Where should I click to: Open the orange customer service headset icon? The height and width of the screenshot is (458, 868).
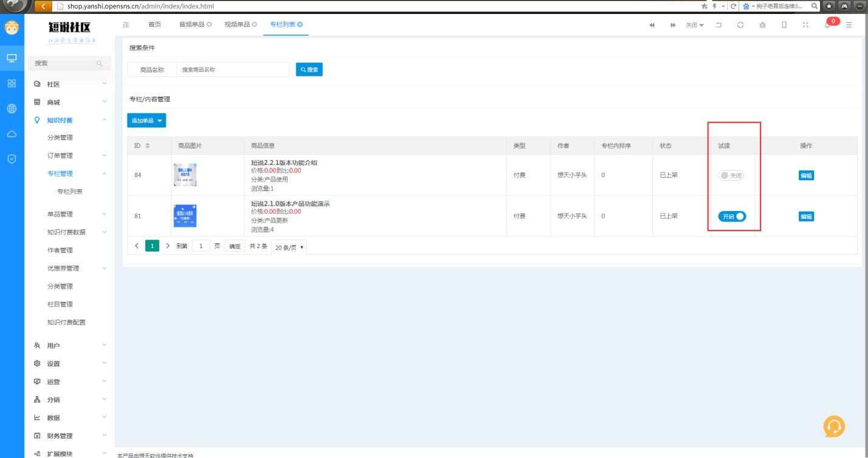(x=834, y=426)
